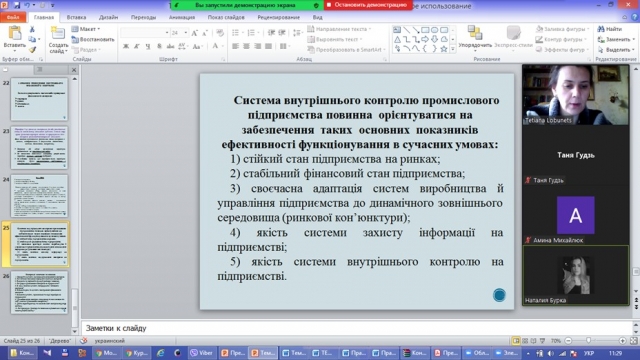Viewport: 640px width, 360px height.
Task: Apply center text alignment
Action: click(x=246, y=46)
